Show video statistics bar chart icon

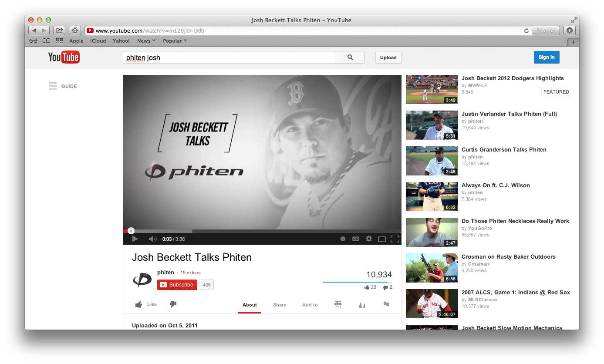pos(362,305)
